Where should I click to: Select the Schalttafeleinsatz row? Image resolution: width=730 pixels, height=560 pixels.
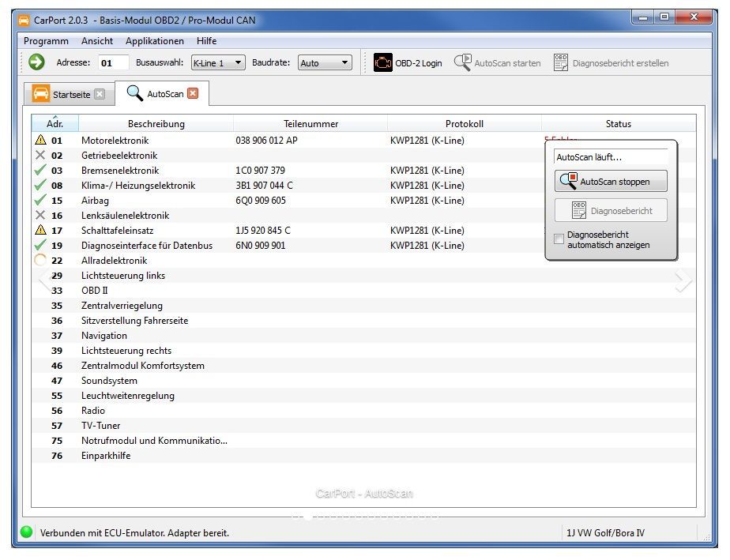[119, 231]
